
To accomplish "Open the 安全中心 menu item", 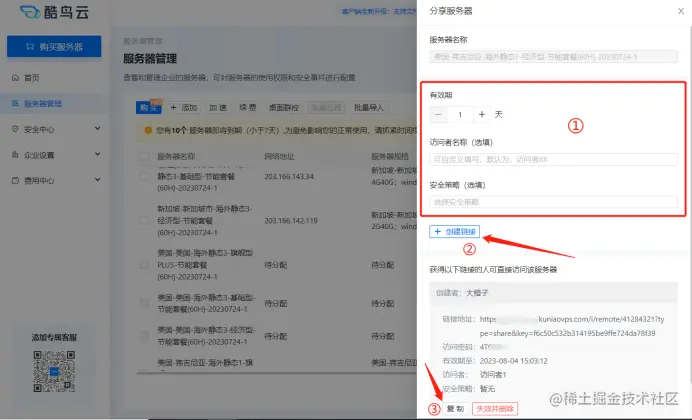I will coord(39,129).
